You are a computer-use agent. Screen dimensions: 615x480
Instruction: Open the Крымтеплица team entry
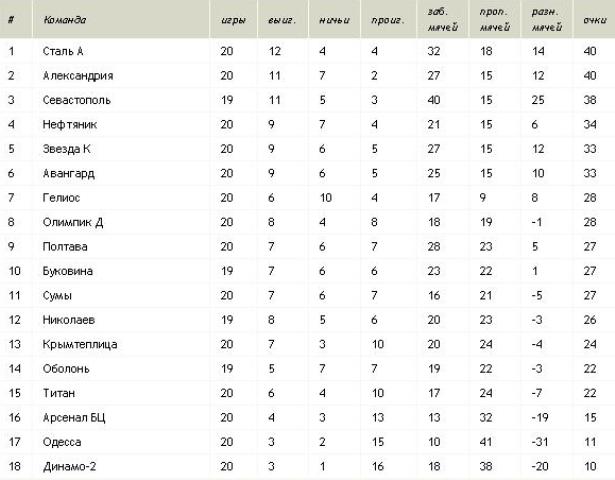[x=80, y=344]
